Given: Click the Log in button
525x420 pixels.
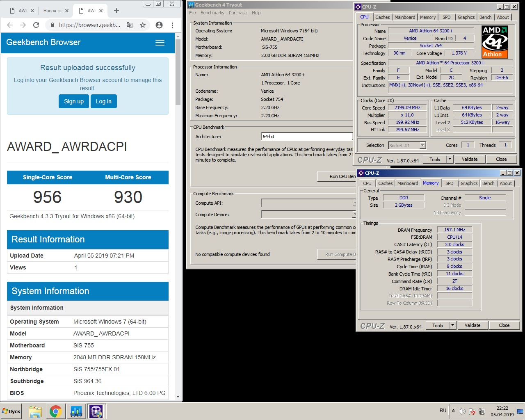Looking at the screenshot, I should point(103,101).
